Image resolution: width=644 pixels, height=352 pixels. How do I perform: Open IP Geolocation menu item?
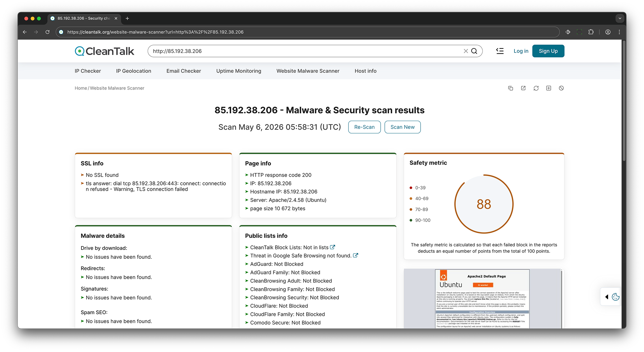pos(133,71)
